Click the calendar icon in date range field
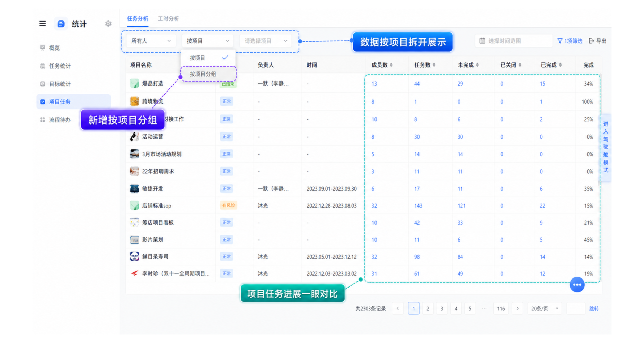This screenshot has width=644, height=343. pos(482,41)
